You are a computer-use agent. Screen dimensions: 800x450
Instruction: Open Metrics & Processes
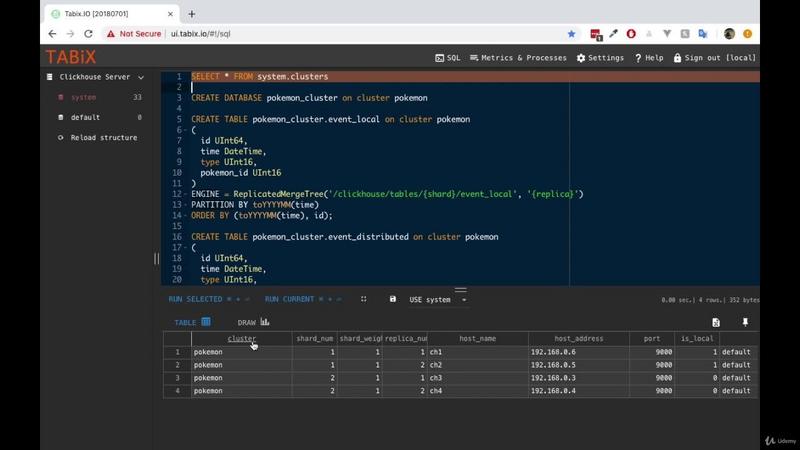click(518, 58)
